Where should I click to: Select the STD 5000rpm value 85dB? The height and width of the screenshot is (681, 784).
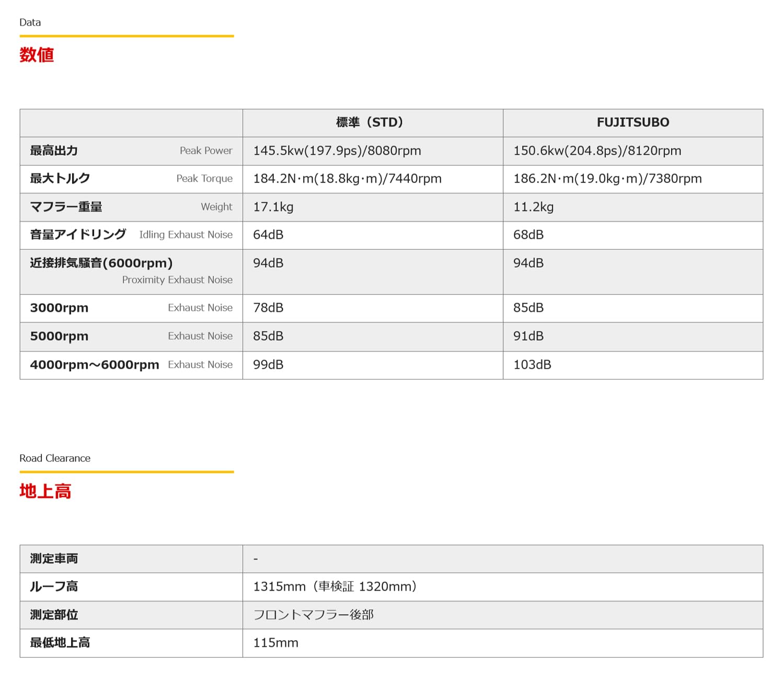click(x=268, y=336)
